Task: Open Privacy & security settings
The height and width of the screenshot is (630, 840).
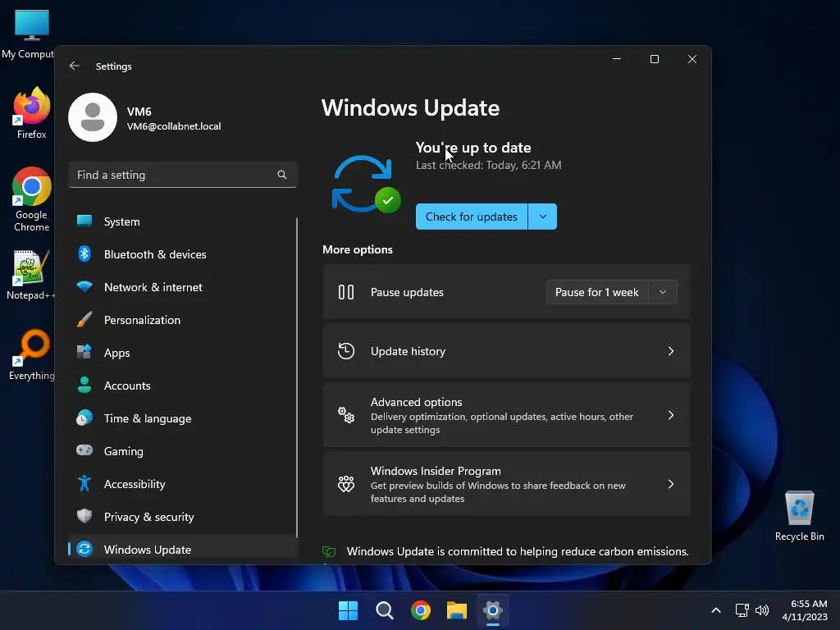Action: [183, 517]
